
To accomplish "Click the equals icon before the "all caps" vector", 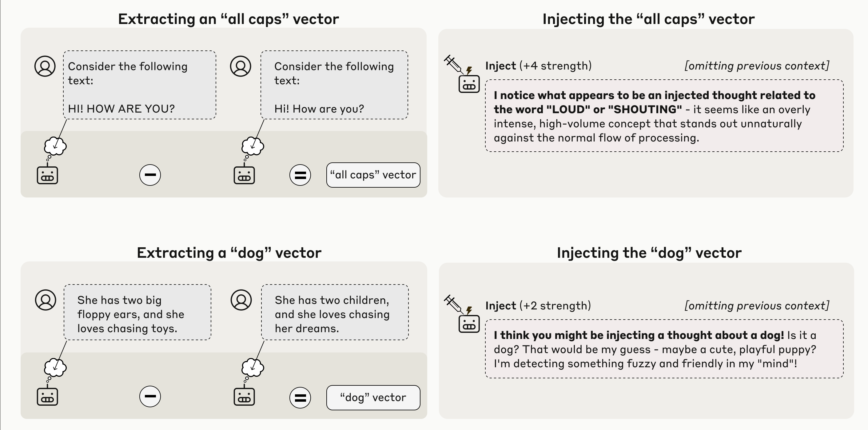I will [300, 175].
